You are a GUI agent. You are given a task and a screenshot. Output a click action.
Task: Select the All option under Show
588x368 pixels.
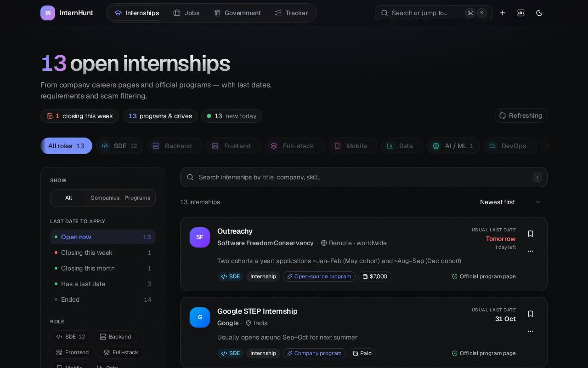[68, 198]
